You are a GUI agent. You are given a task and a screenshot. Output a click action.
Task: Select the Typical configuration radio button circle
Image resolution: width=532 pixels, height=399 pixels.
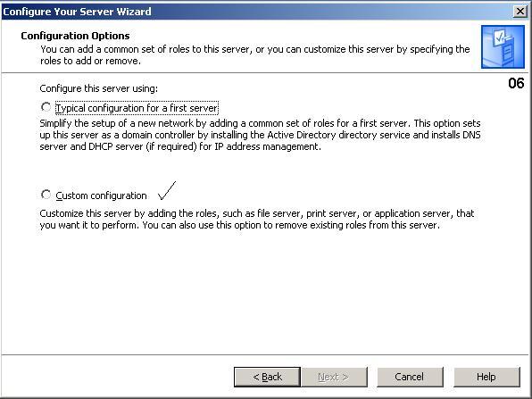(x=46, y=107)
